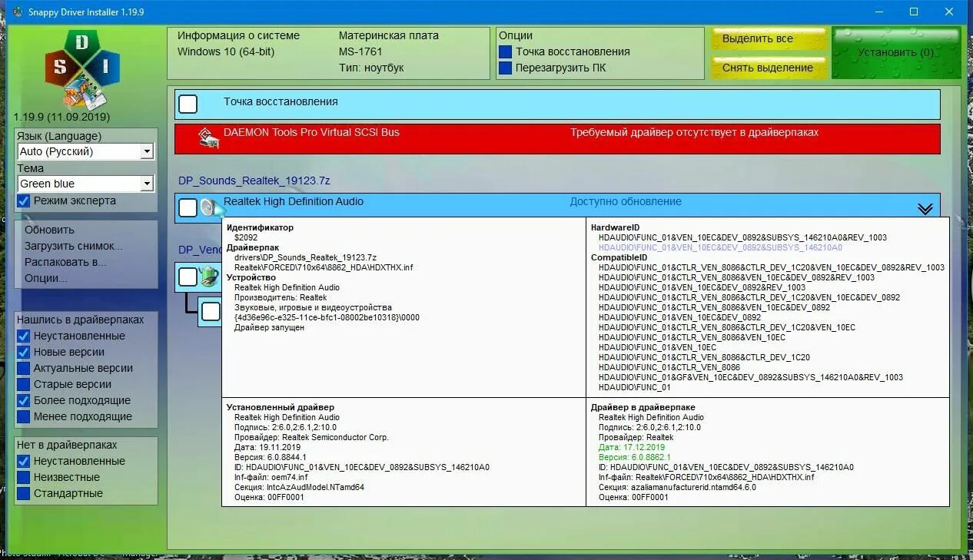Click the Секция: IntcAzAudModel.NTamd64 line
The width and height of the screenshot is (973, 560).
(299, 487)
